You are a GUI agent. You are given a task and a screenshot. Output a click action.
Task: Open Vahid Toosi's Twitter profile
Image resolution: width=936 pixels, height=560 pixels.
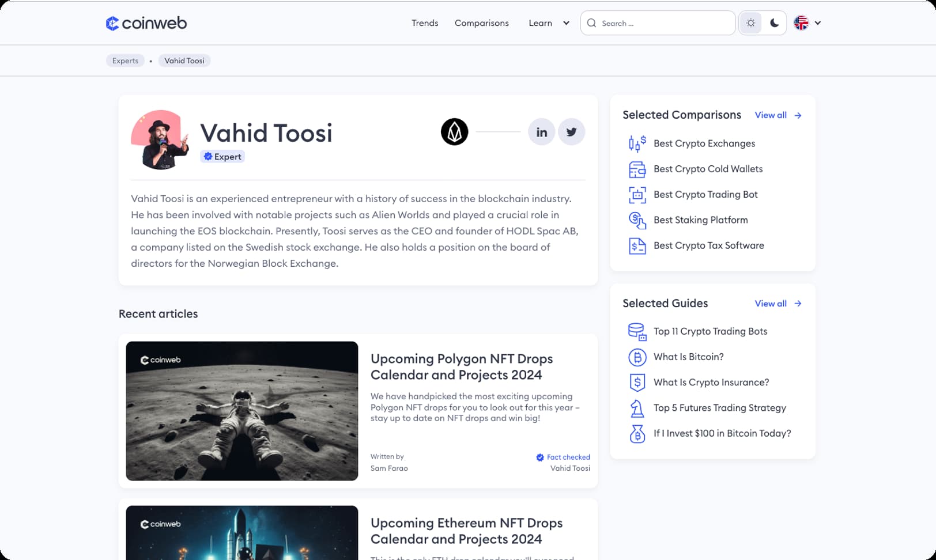point(572,132)
